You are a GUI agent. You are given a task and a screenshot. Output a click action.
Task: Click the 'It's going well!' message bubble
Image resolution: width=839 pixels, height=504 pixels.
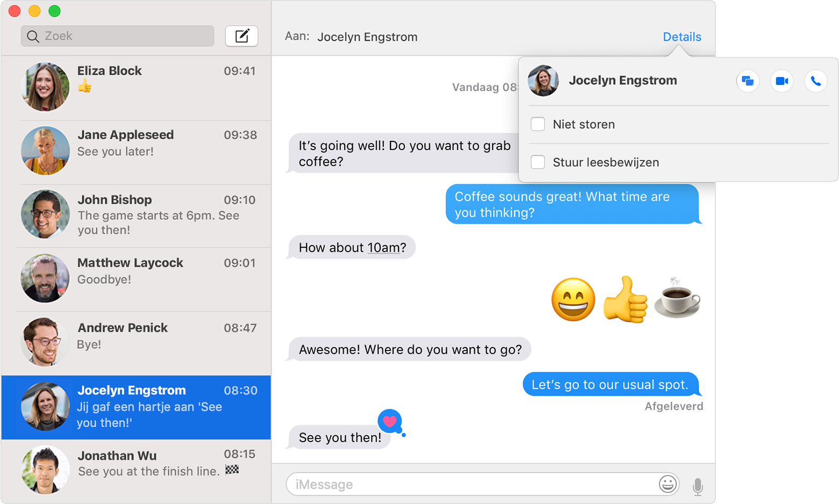[x=403, y=153]
